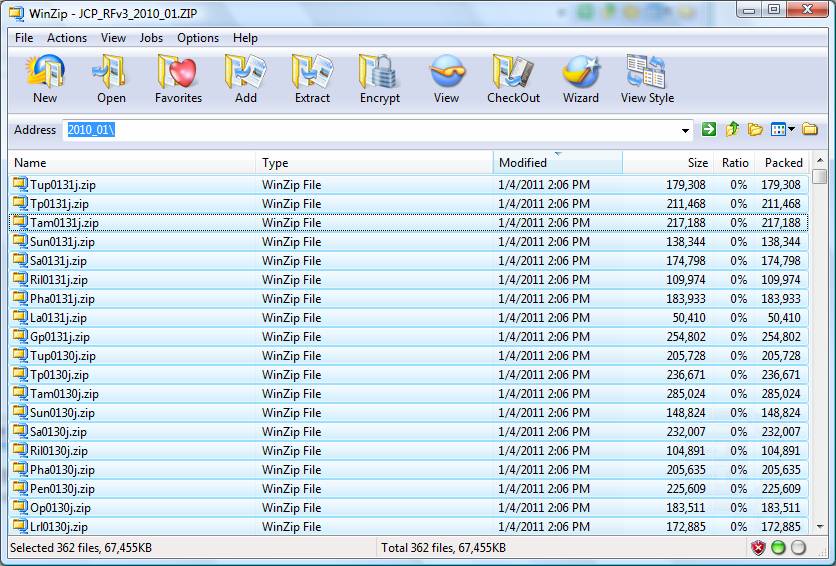This screenshot has height=566, width=836.
Task: Click the packed value 50,410
Action: point(784,318)
